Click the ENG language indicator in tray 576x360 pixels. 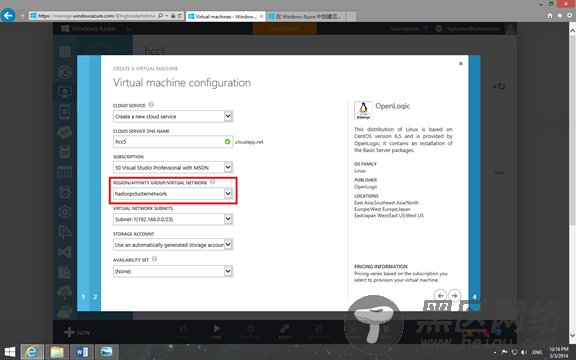coord(537,352)
